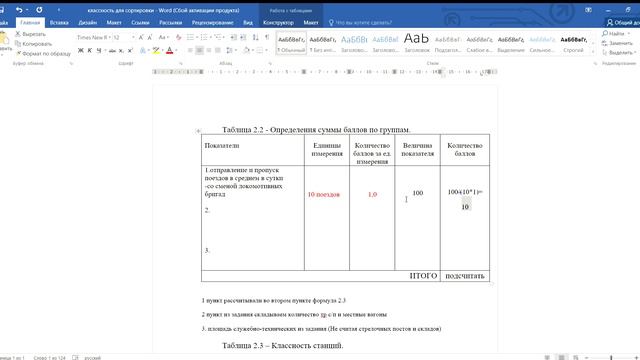640x360 pixels.
Task: Select Format Painter (Формат по образцу)
Action: [43, 53]
